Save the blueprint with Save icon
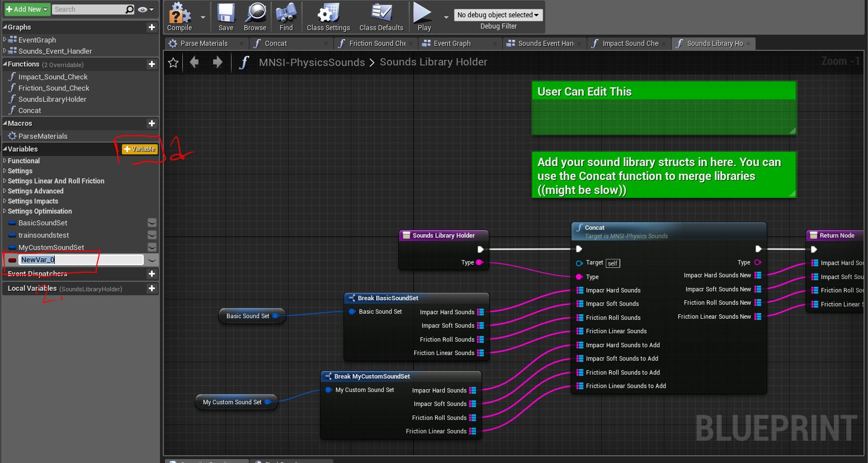 (x=226, y=16)
